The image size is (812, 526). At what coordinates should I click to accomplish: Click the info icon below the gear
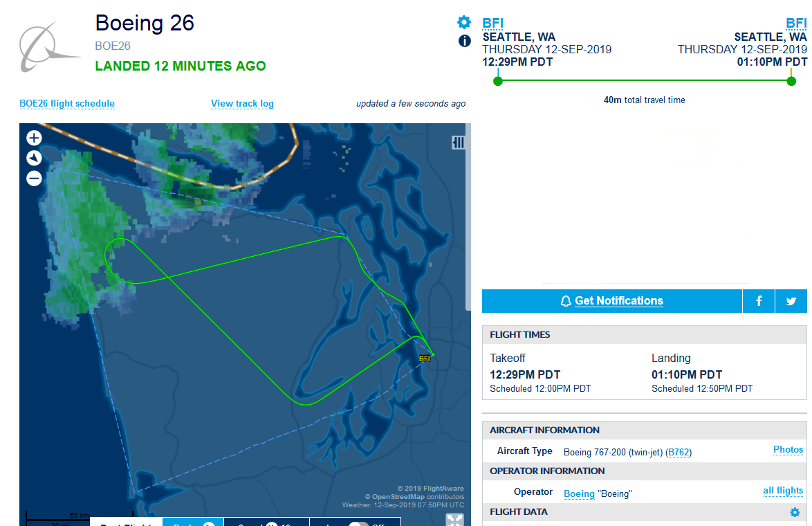(465, 41)
